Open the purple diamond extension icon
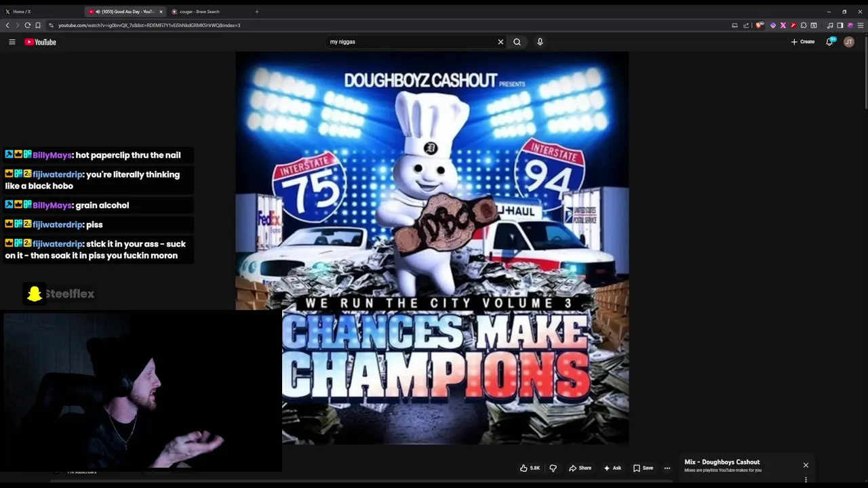 coord(773,25)
